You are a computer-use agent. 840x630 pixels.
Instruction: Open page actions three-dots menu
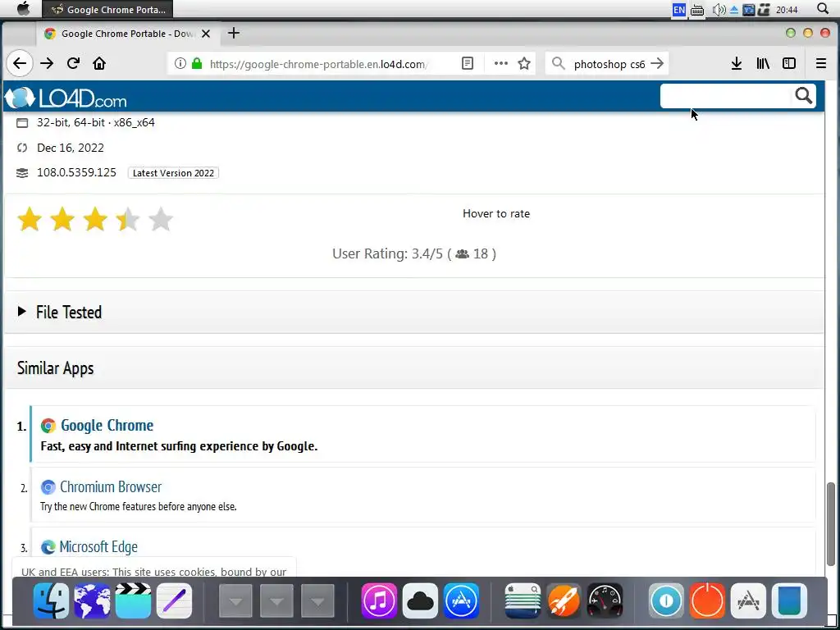tap(501, 64)
